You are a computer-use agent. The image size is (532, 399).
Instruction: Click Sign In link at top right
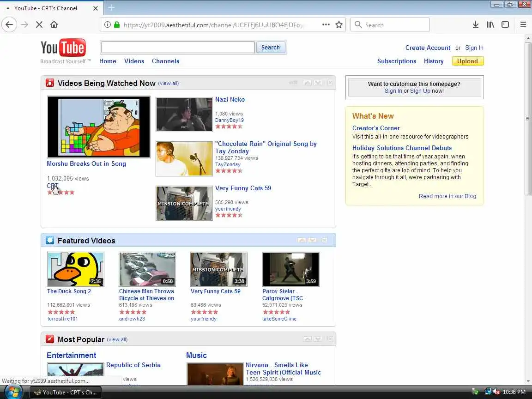coord(474,48)
